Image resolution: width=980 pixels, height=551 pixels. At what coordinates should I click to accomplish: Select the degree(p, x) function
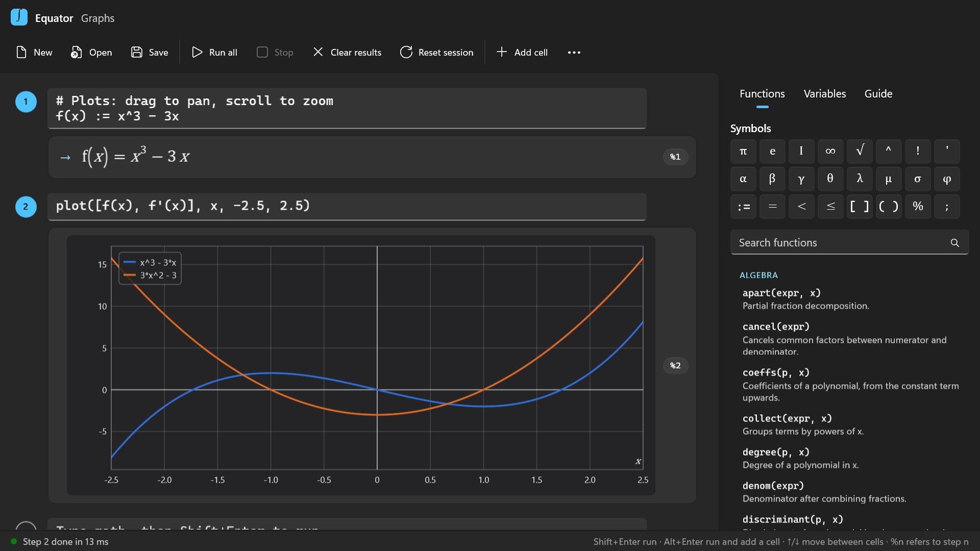(x=849, y=458)
